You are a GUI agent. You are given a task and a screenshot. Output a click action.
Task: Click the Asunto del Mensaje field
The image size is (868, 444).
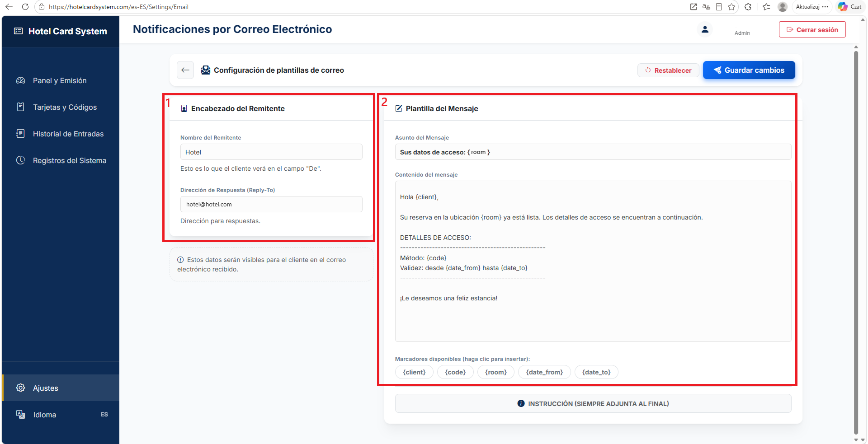click(x=593, y=152)
